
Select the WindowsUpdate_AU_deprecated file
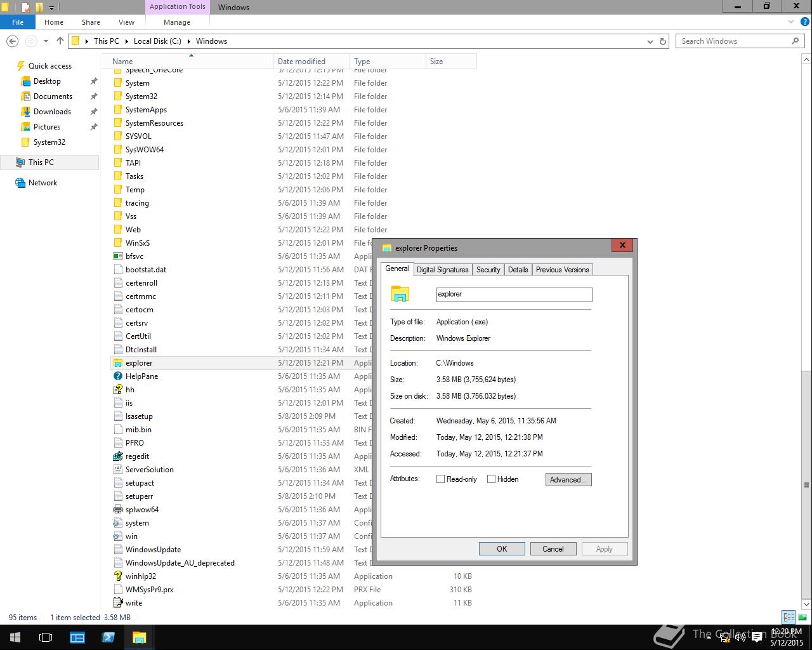coord(180,563)
